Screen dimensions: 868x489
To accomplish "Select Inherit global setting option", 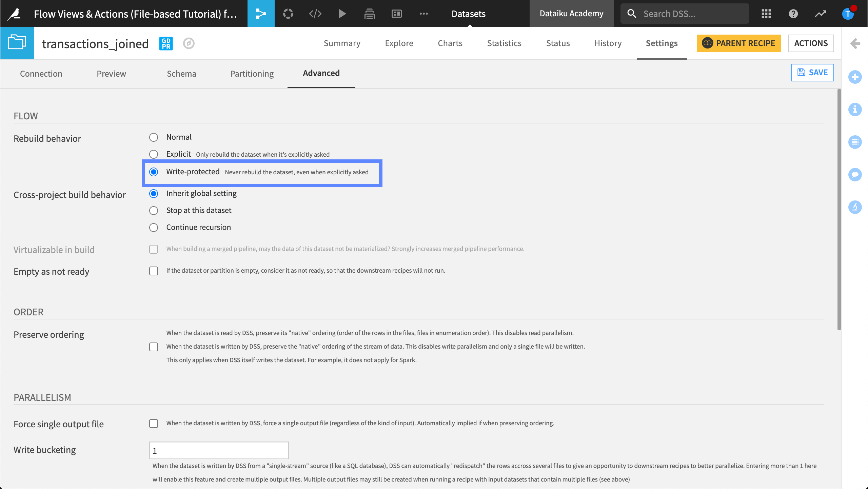I will (x=154, y=193).
